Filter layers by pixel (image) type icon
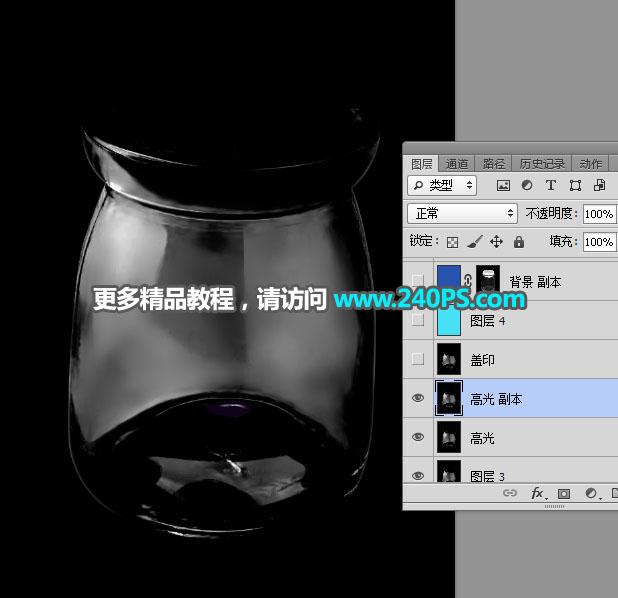The image size is (618, 598). [503, 185]
